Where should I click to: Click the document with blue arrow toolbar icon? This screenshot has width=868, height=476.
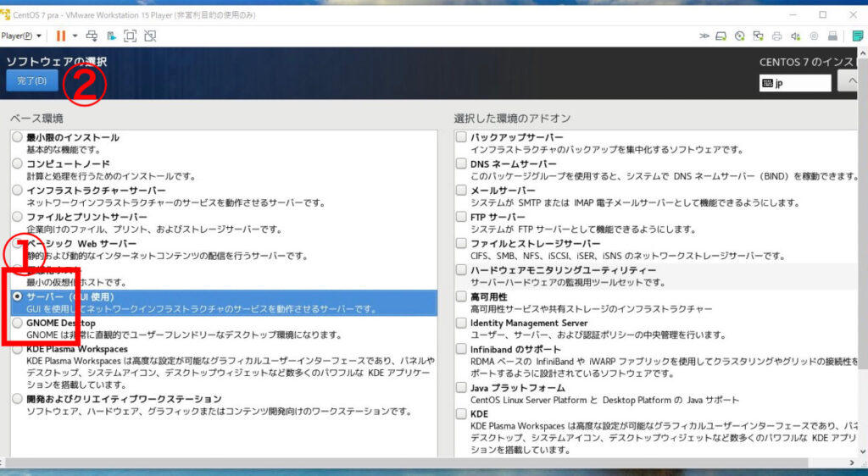click(111, 36)
